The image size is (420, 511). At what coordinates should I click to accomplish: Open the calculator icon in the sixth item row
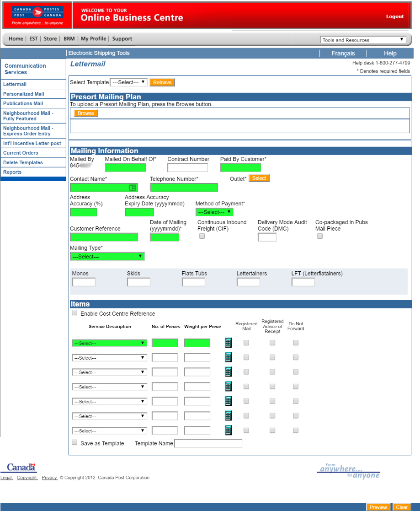[228, 415]
